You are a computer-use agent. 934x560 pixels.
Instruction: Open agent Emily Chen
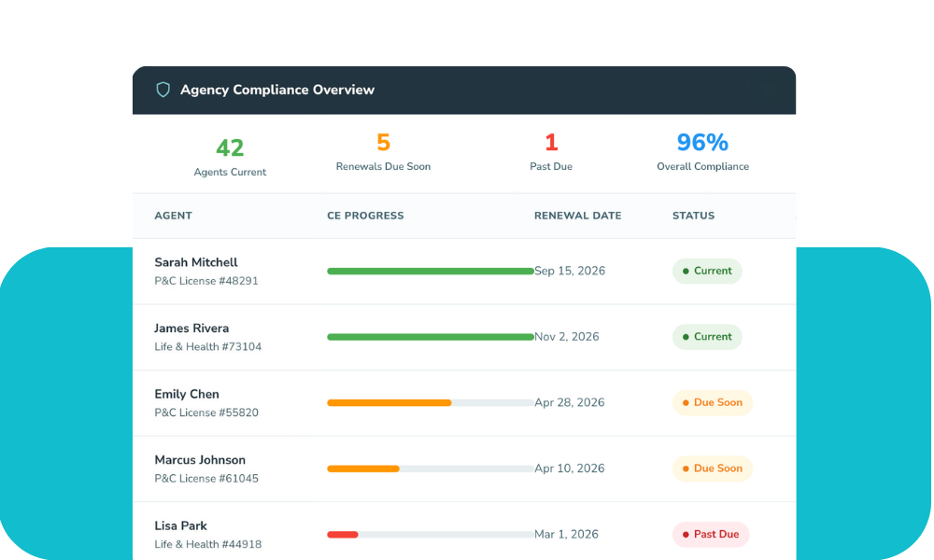(187, 394)
